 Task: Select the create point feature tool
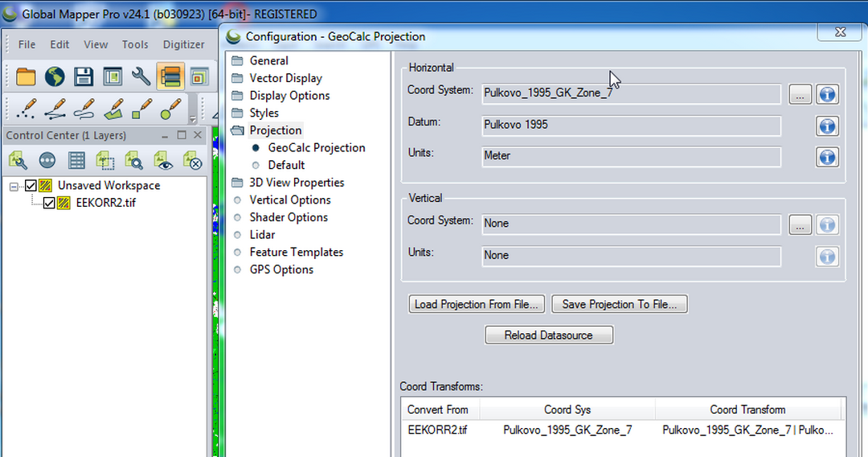pos(26,109)
